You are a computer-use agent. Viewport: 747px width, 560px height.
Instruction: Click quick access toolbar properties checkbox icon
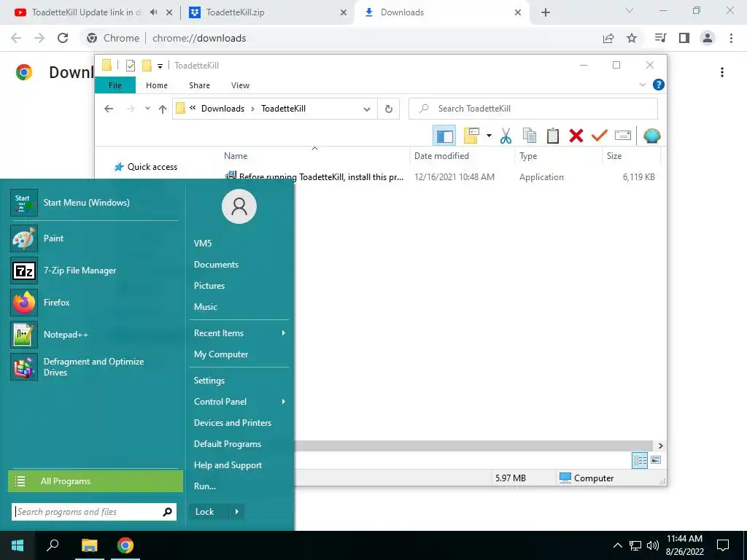click(130, 66)
